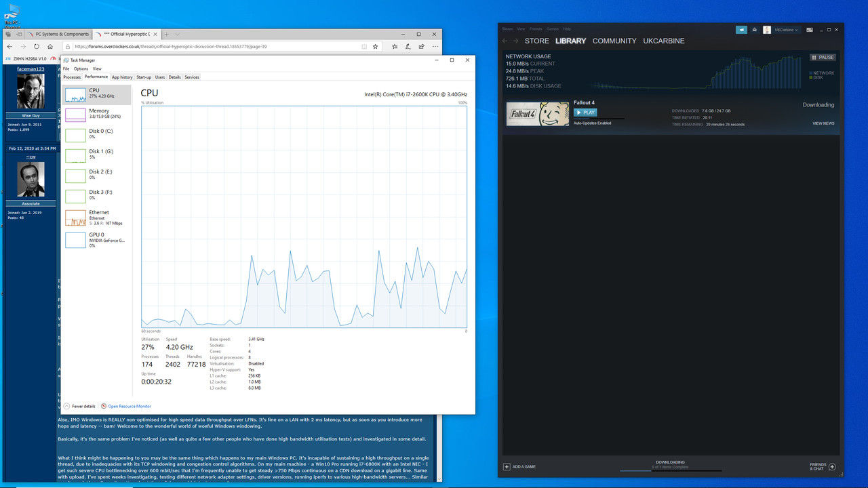
Task: Open faceman123 forum profile link
Action: point(31,68)
